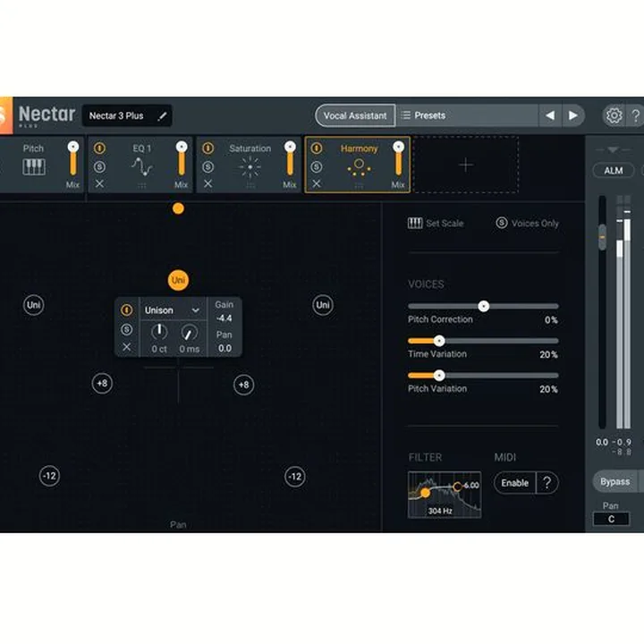Image resolution: width=644 pixels, height=644 pixels.
Task: Open the Unison interval dropdown
Action: pyautogui.click(x=173, y=310)
